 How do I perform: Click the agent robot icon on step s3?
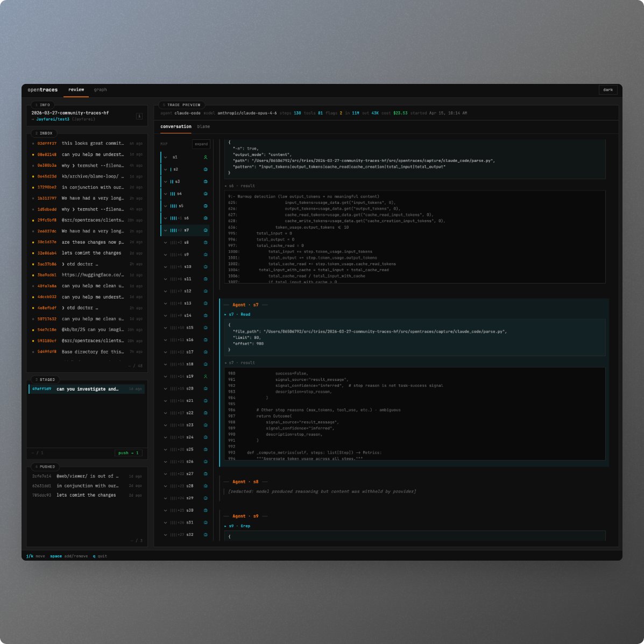[206, 181]
